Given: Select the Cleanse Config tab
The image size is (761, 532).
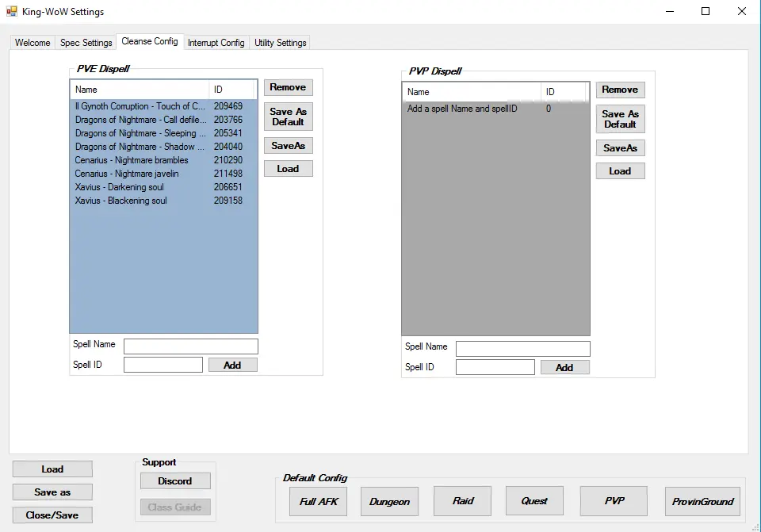Looking at the screenshot, I should pos(150,41).
